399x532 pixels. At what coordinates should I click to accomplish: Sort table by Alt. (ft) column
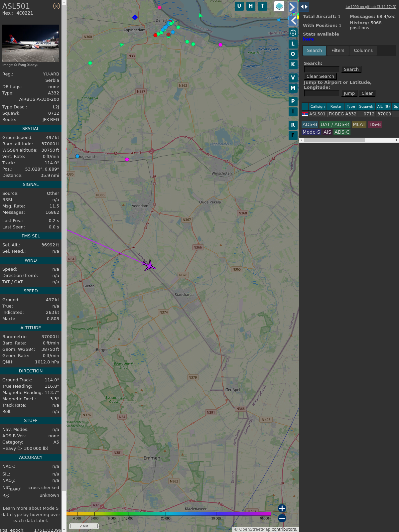click(383, 107)
